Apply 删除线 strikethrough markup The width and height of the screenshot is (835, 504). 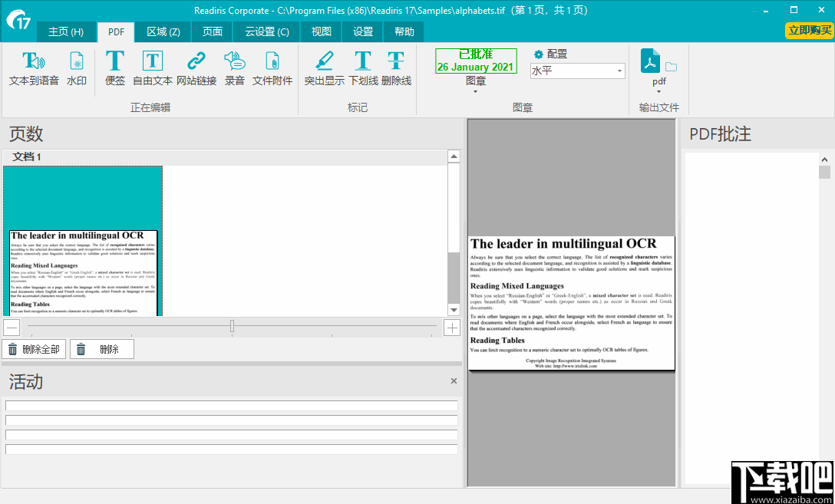[396, 68]
